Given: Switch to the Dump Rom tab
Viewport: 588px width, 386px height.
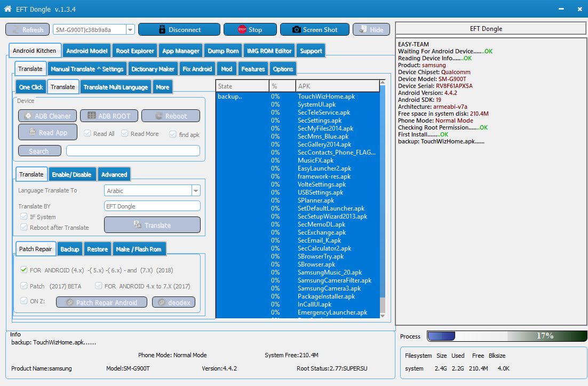Looking at the screenshot, I should coord(223,51).
